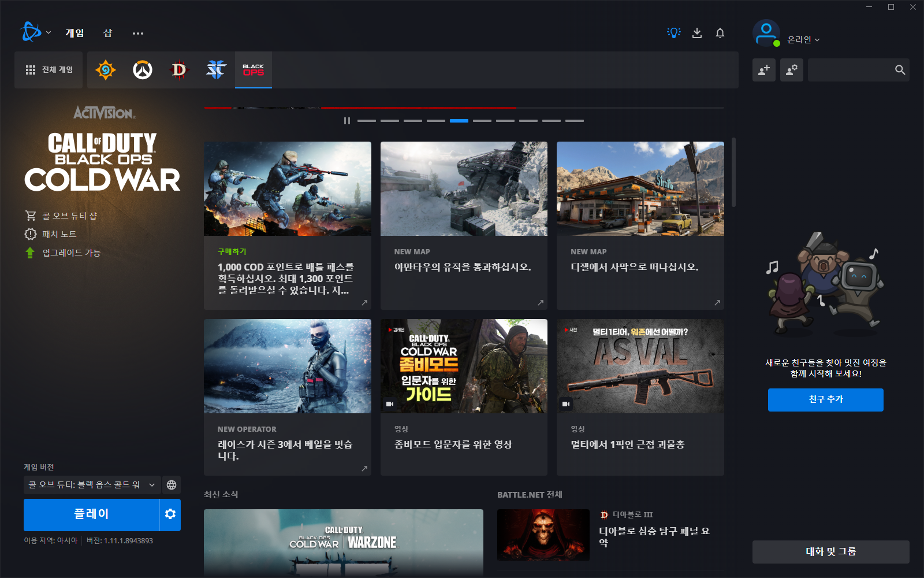Select the active blue carousel indicator
Viewport: 924px width, 578px height.
[x=459, y=121]
